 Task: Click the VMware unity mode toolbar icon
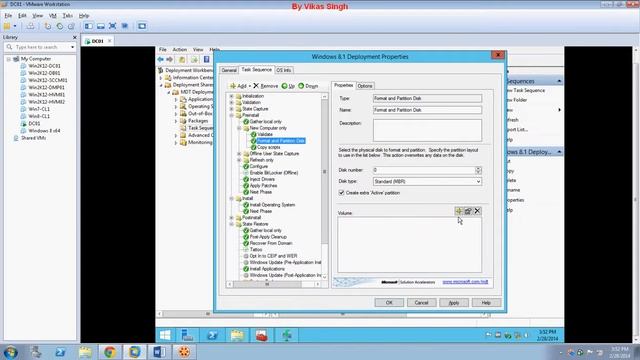[125, 26]
